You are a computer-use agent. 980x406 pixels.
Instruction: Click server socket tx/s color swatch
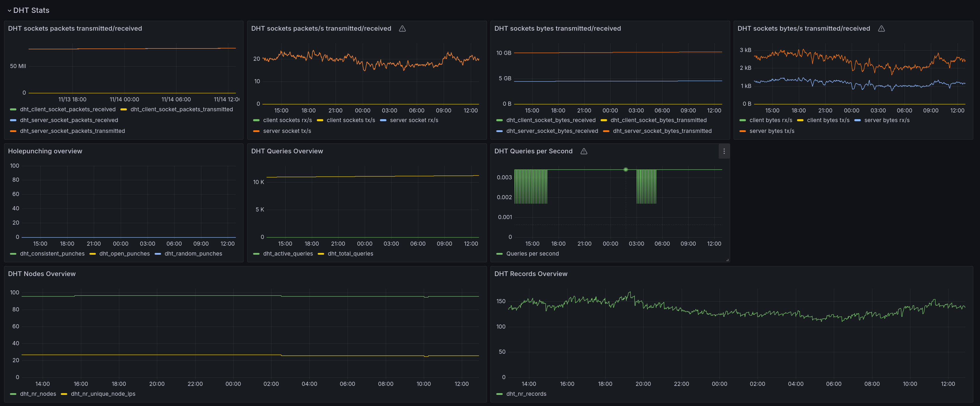pos(256,131)
